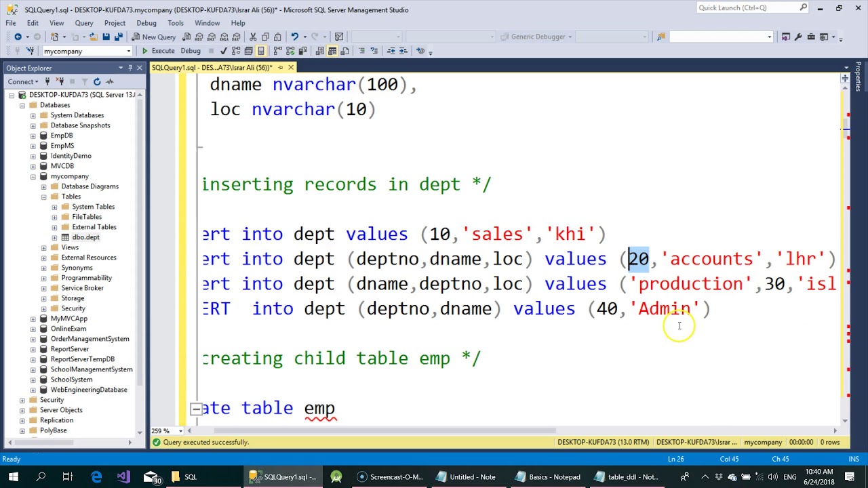Open Generic Debugger dropdown
The width and height of the screenshot is (868, 488).
click(x=570, y=37)
